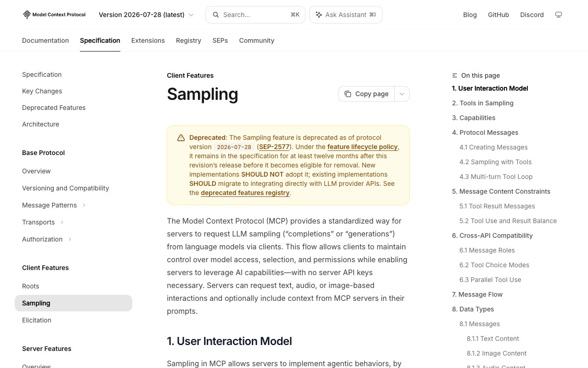Select Roots under Client Features

click(x=31, y=286)
